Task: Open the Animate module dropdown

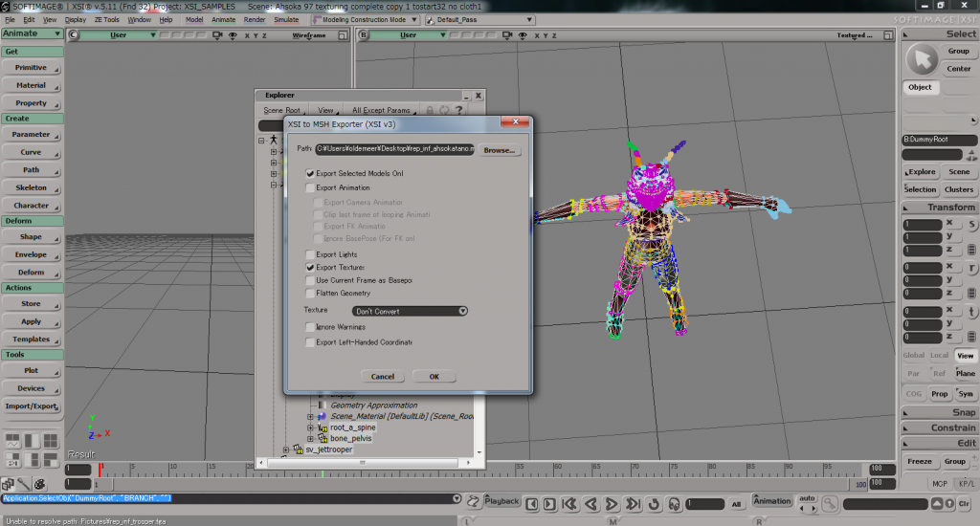Action: coord(32,33)
